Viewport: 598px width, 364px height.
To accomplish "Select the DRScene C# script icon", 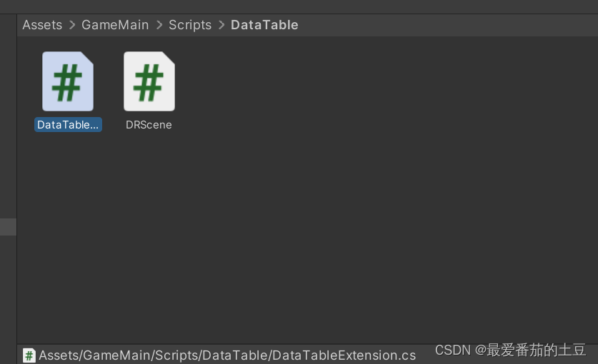I will tap(149, 81).
